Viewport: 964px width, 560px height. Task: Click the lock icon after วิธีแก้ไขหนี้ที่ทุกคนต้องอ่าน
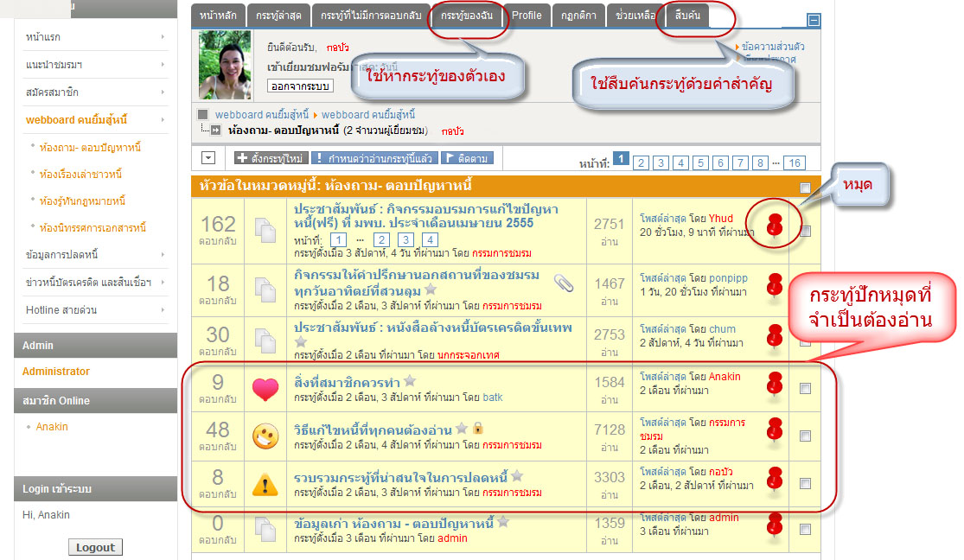coord(478,429)
